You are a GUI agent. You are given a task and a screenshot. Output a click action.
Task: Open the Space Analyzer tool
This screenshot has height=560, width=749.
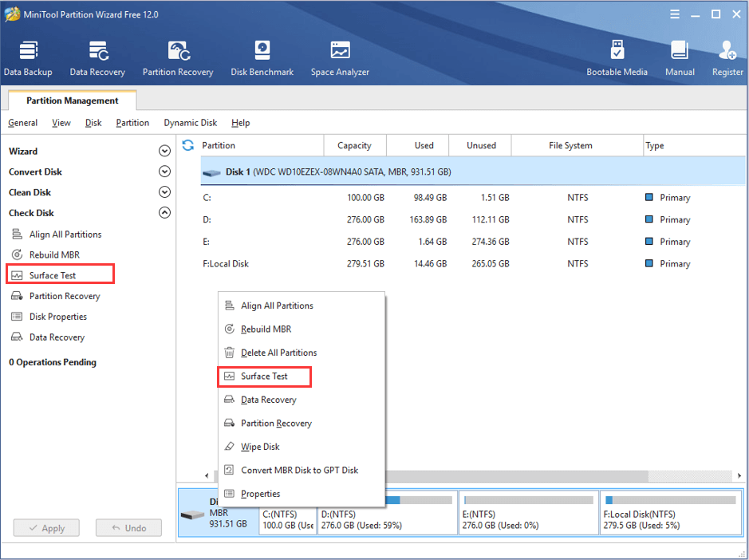tap(340, 58)
